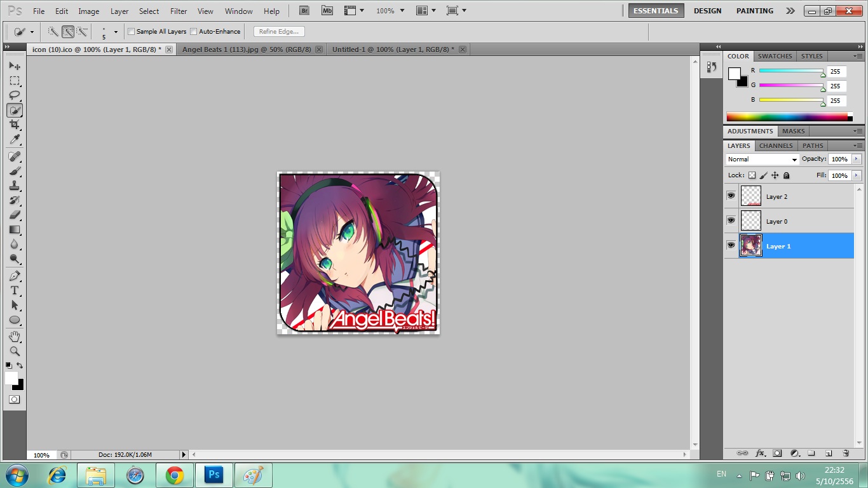Screen dimensions: 868x488
Task: Click the toolbox foreground color swatch
Action: [11, 378]
